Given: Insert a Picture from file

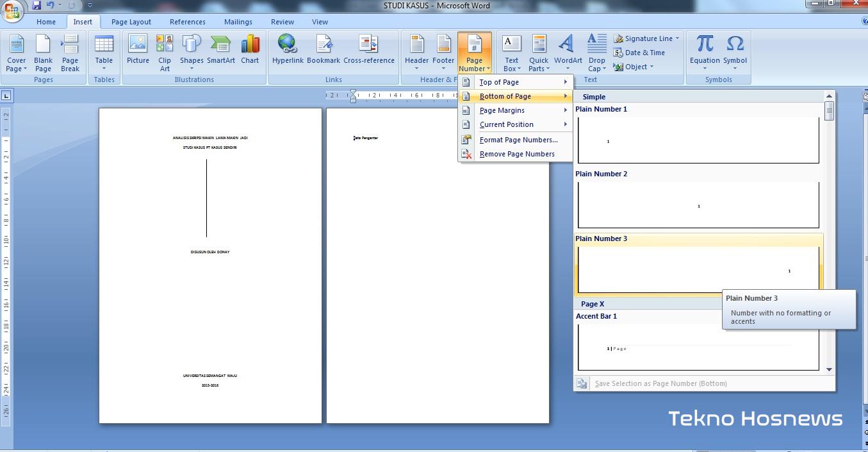Looking at the screenshot, I should click(x=138, y=51).
